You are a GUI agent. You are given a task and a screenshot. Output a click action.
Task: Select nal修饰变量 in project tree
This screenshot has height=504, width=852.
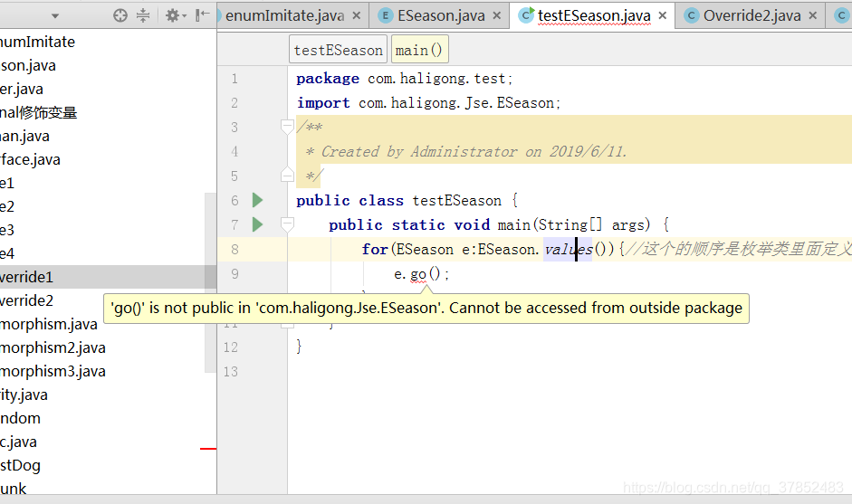click(39, 112)
